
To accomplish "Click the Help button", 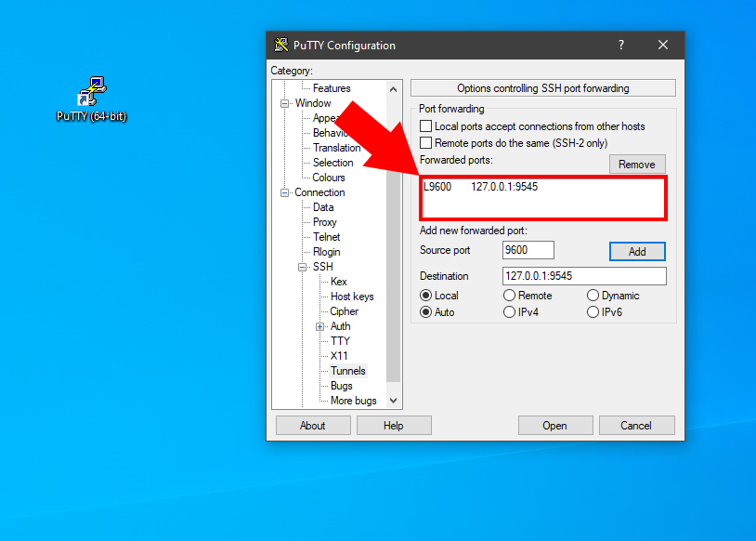I will pyautogui.click(x=394, y=426).
